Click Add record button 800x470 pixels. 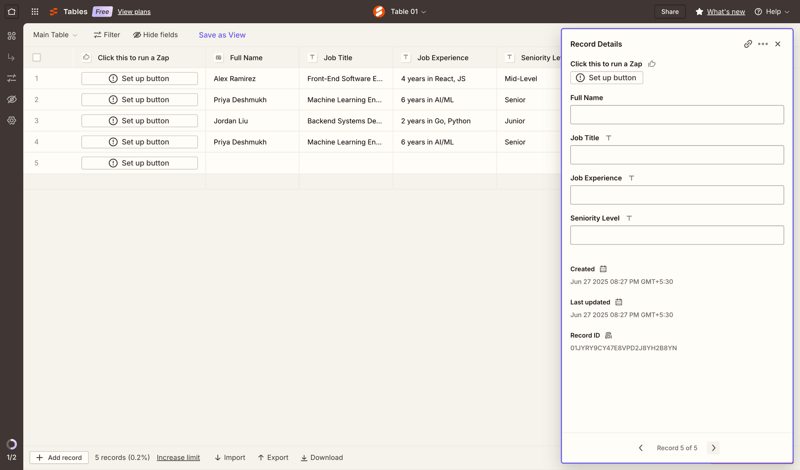pyautogui.click(x=59, y=457)
